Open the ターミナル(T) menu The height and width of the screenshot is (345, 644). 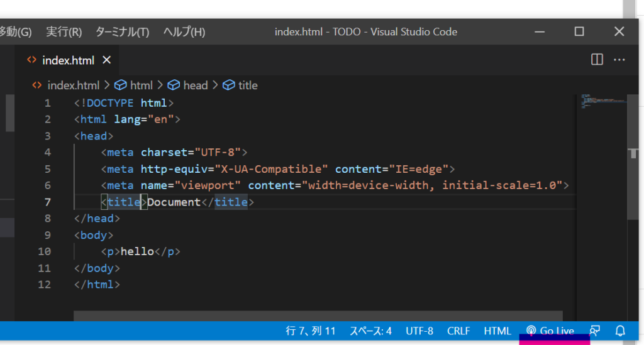(x=122, y=31)
